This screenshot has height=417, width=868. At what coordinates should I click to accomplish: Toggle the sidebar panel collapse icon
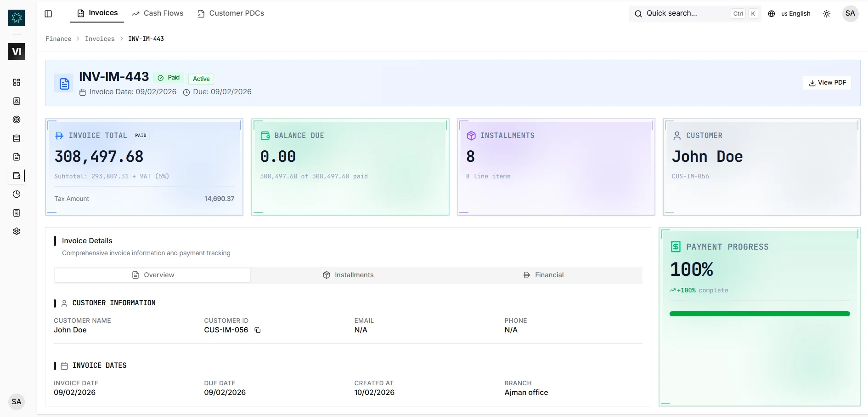click(x=48, y=14)
